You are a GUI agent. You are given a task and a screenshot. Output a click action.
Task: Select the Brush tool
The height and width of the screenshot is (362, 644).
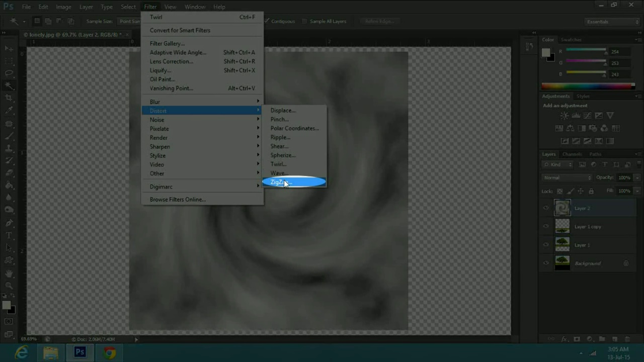(x=9, y=136)
